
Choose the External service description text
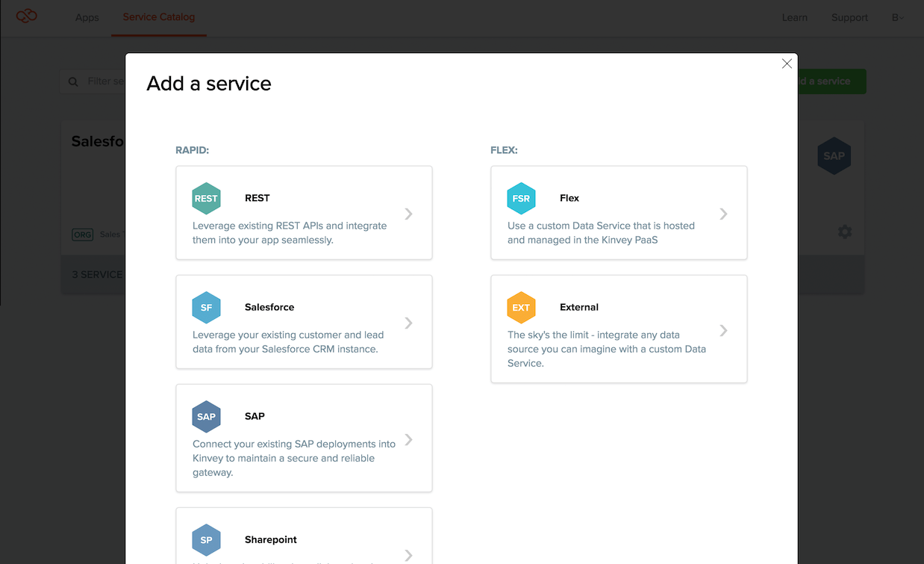point(606,349)
